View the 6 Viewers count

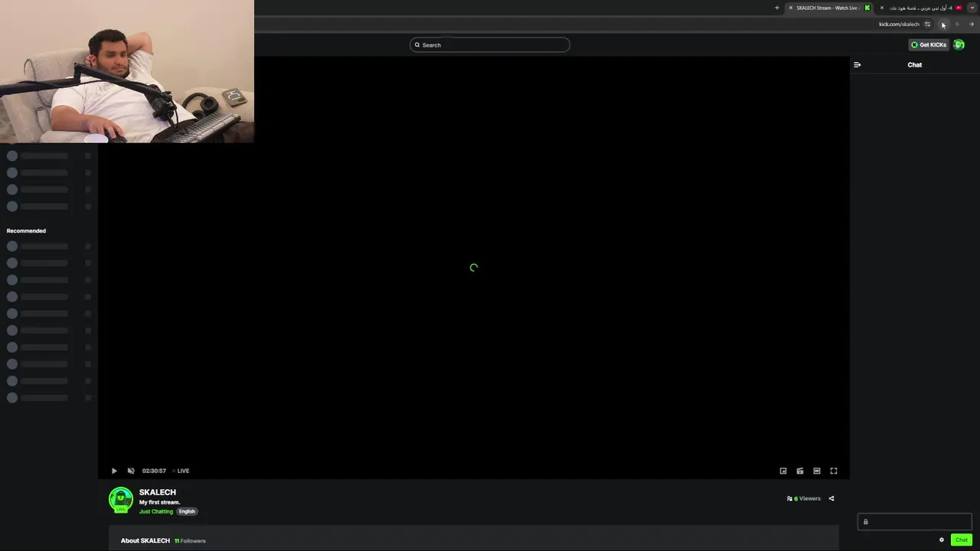coord(804,498)
